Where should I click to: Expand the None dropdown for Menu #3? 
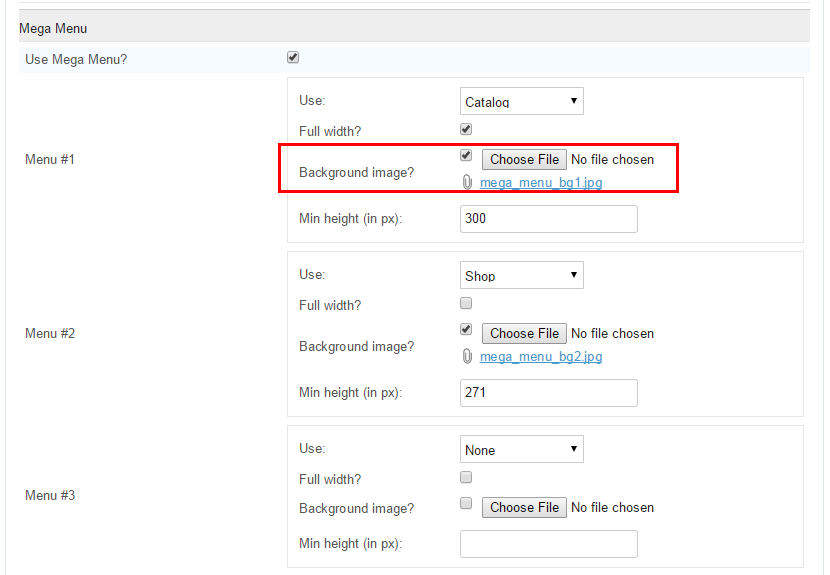coord(522,449)
